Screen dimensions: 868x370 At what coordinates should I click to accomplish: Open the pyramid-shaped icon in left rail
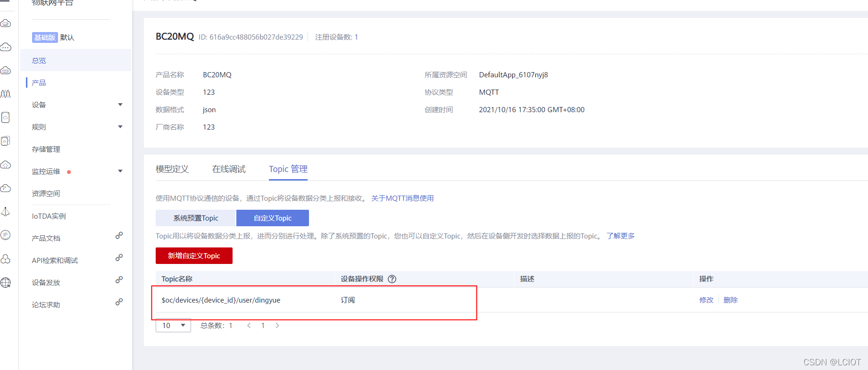click(x=6, y=212)
